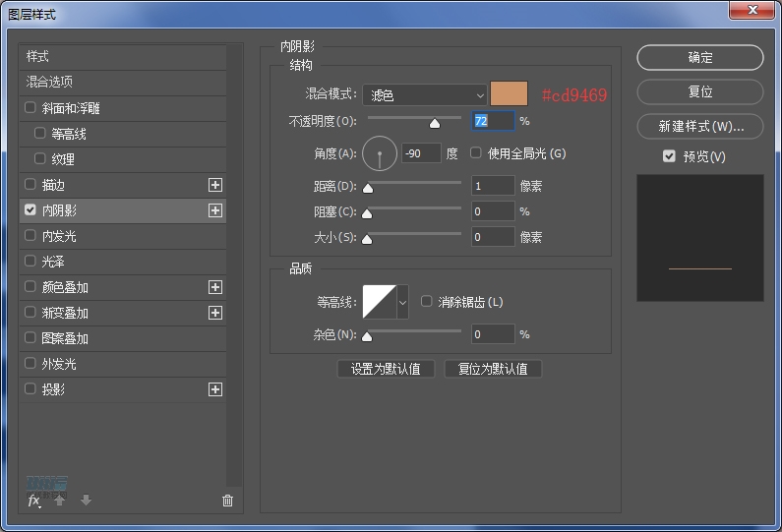
Task: Expand the 等高线 contour picker arrow
Action: click(x=402, y=302)
